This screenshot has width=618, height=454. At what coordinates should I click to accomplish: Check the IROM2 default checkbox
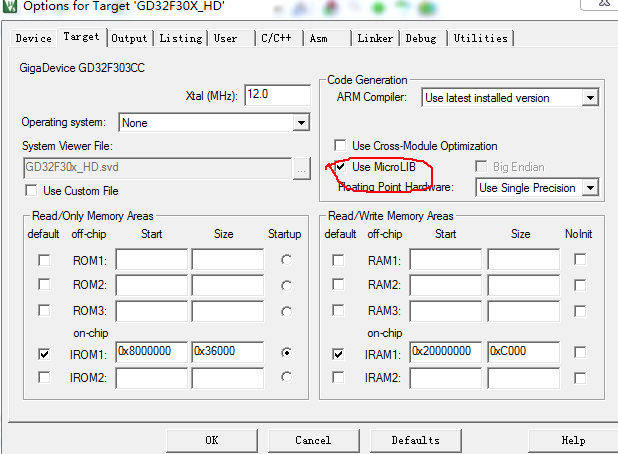tap(44, 377)
